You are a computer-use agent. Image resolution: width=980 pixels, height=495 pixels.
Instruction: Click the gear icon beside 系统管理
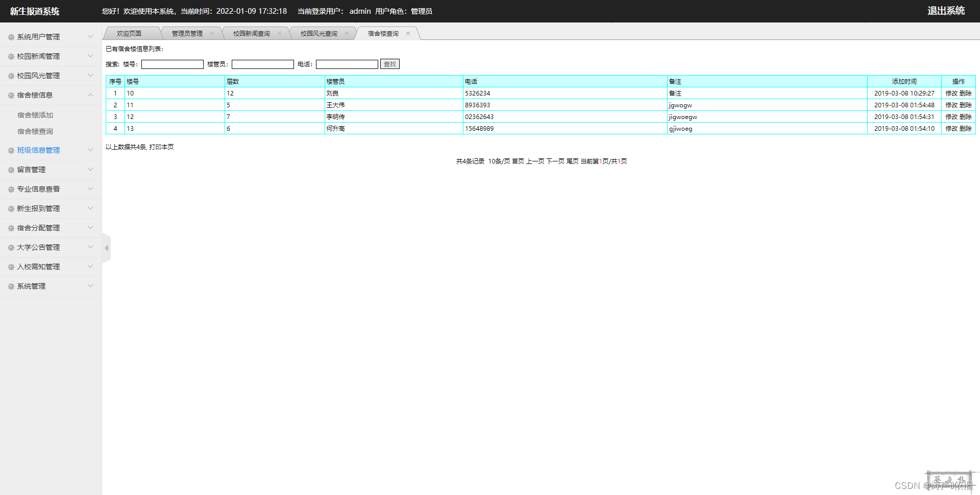[11, 287]
